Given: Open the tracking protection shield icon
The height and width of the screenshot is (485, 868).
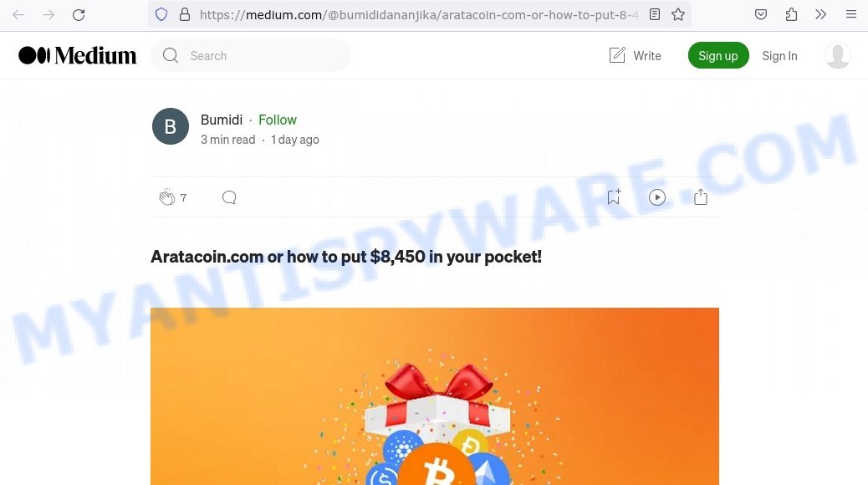Looking at the screenshot, I should pos(161,15).
